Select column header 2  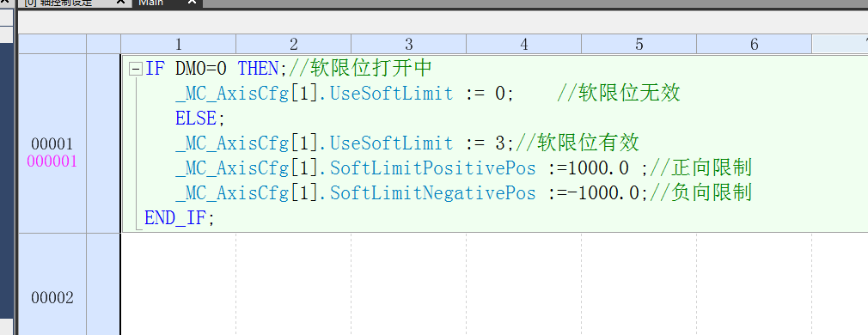click(293, 45)
